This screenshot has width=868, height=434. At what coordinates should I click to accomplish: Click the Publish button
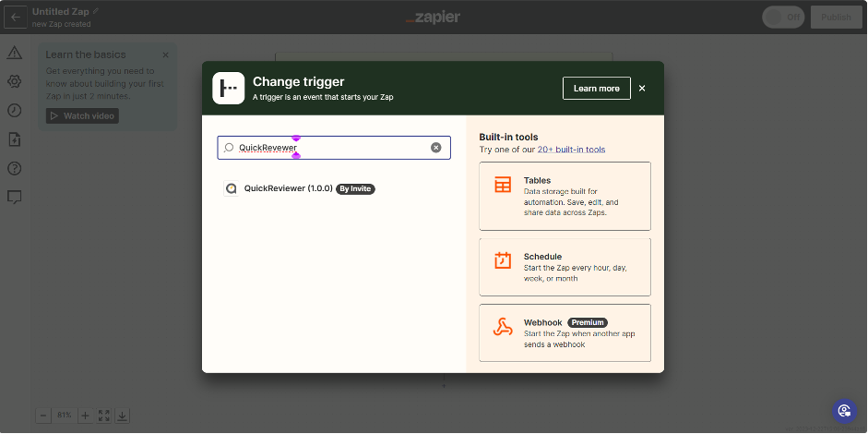pos(836,17)
